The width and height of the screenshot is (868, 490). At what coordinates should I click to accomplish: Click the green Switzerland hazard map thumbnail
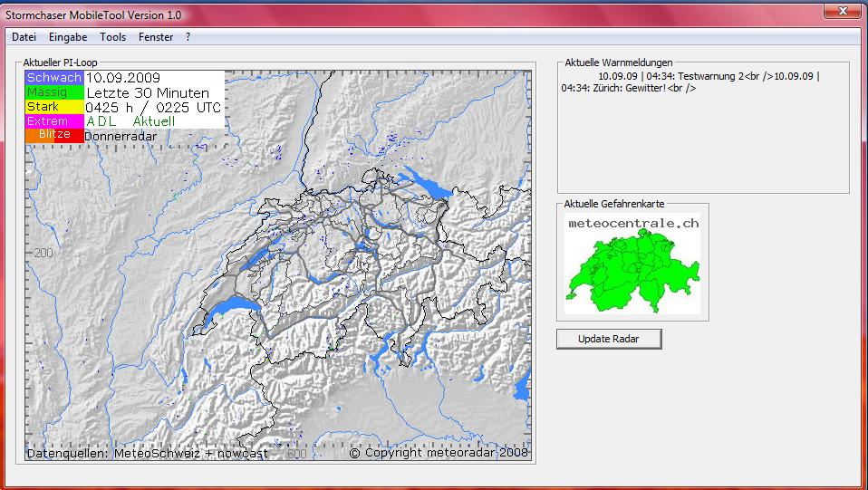pyautogui.click(x=632, y=270)
